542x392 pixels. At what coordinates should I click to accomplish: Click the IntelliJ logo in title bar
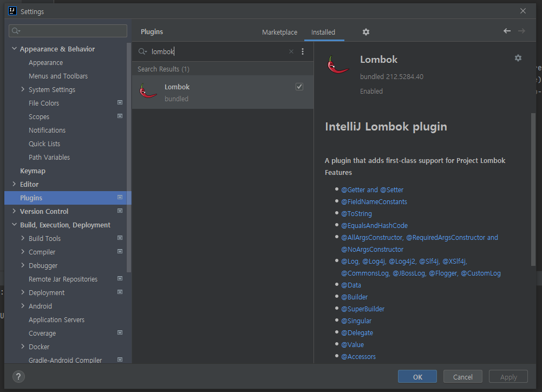[x=12, y=11]
